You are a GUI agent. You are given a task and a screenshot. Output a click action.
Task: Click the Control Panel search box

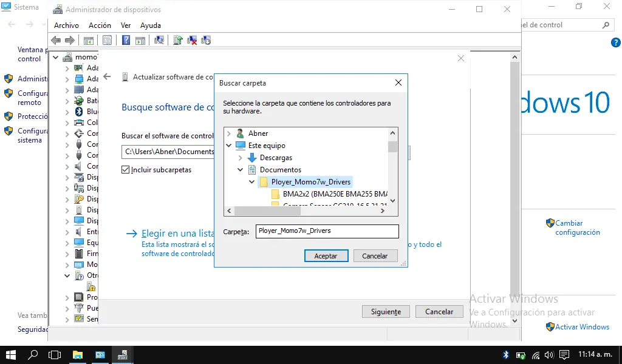point(567,25)
